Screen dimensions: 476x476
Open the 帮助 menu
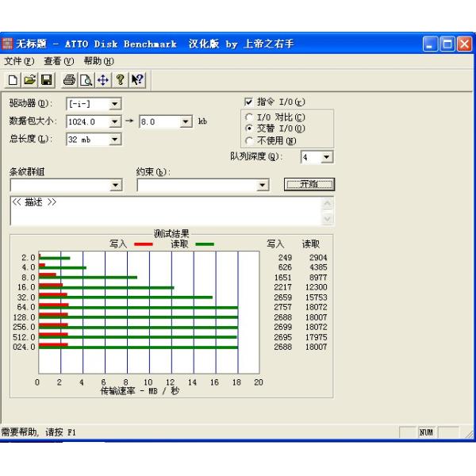pos(98,60)
